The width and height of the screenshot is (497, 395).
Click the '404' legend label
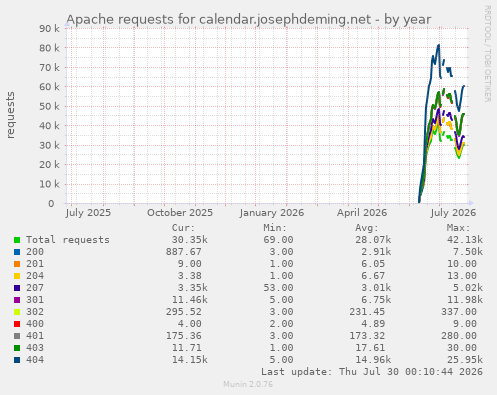(x=35, y=360)
